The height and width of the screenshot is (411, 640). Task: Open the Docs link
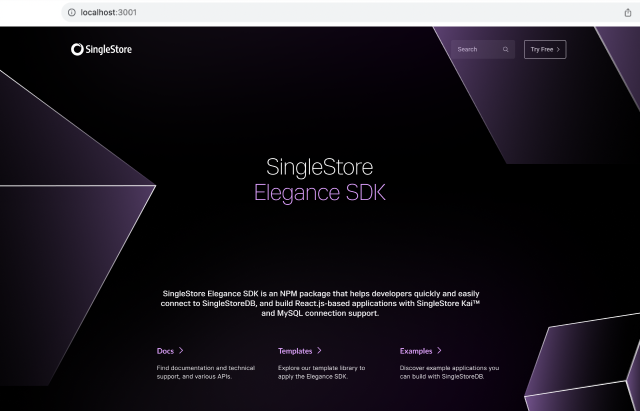pyautogui.click(x=170, y=351)
